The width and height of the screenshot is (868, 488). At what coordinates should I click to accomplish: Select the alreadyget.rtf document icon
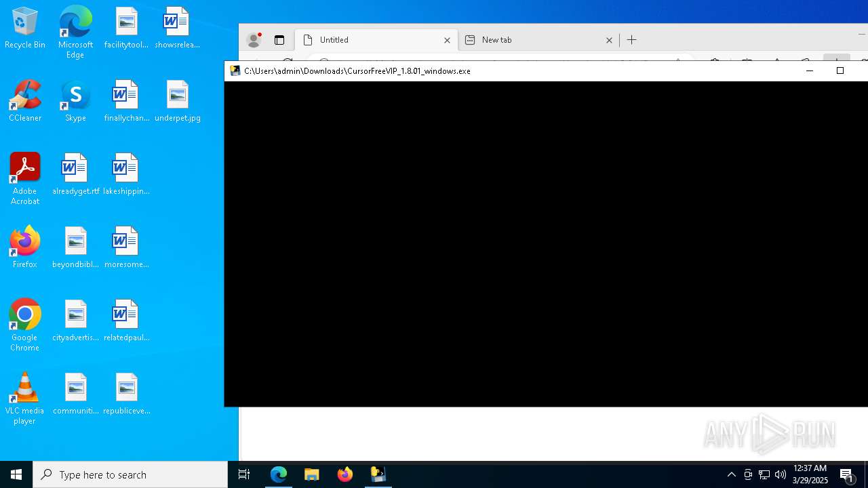coord(75,175)
